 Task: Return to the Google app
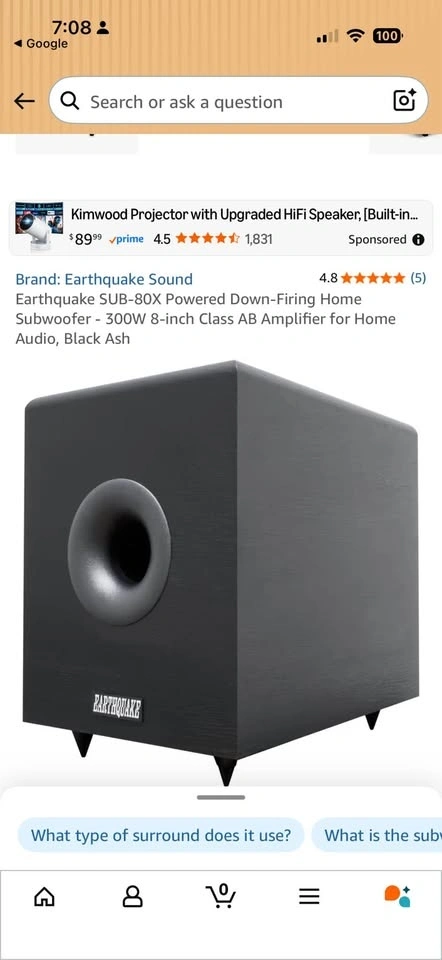pos(40,43)
